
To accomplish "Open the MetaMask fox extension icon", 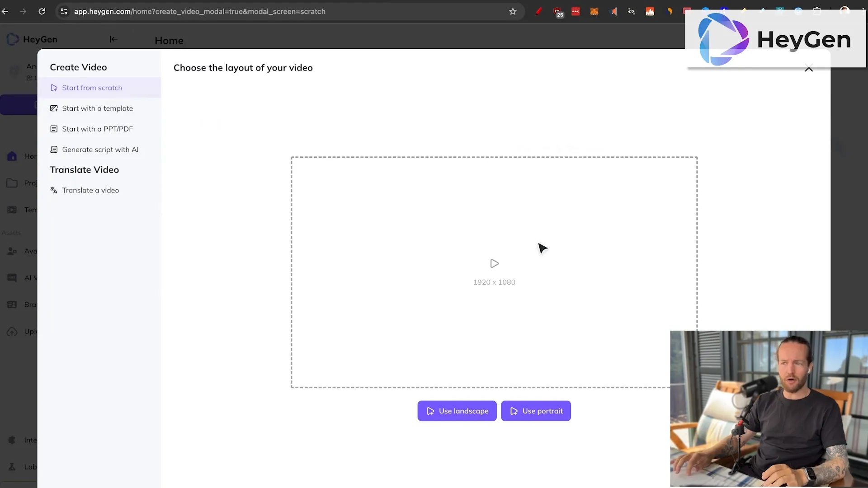I will pyautogui.click(x=594, y=12).
